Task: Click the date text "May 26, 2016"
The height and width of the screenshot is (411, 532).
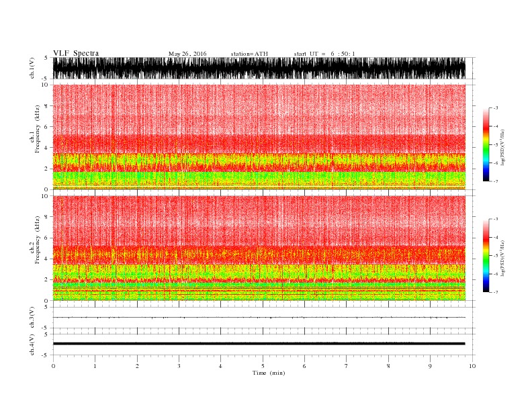Action: tap(187, 54)
